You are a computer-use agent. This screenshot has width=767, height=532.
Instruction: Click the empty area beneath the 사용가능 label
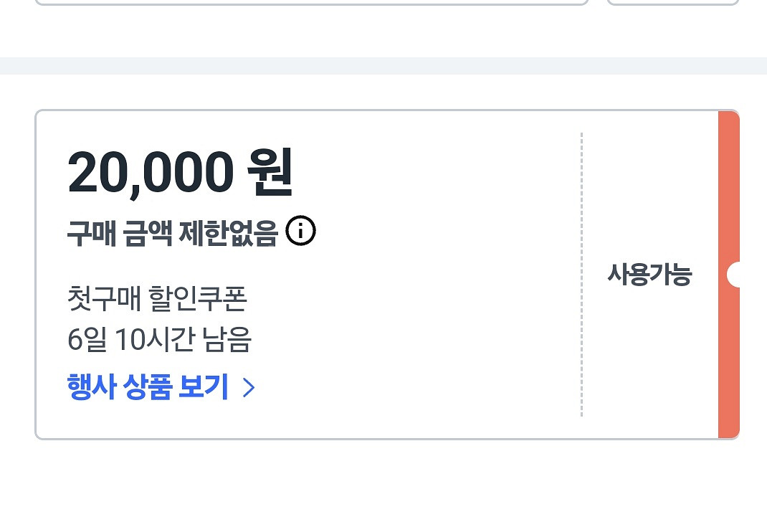pos(649,357)
